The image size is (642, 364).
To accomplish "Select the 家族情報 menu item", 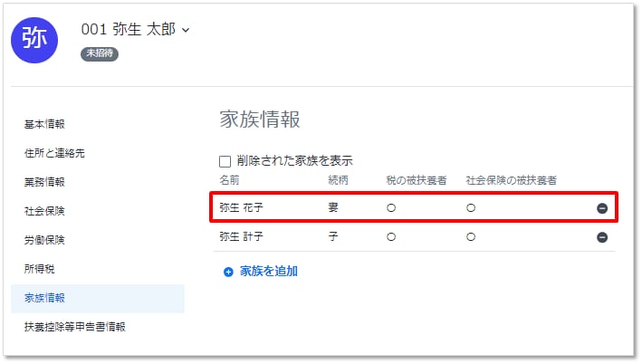I will coord(44,298).
